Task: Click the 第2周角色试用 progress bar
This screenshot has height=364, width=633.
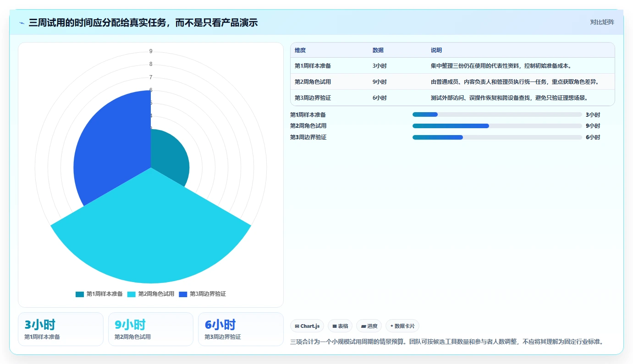Action: (x=497, y=126)
